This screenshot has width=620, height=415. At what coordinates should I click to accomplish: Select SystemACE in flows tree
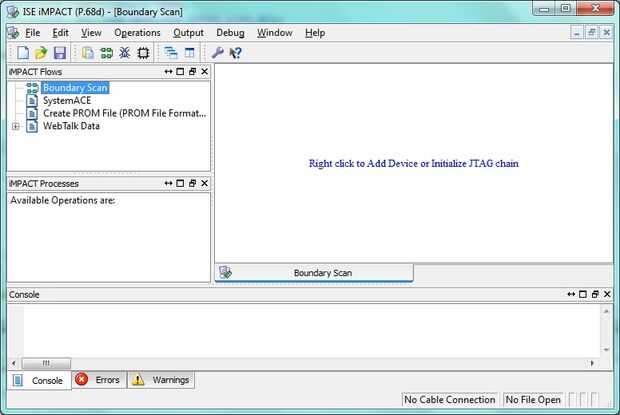click(x=67, y=100)
